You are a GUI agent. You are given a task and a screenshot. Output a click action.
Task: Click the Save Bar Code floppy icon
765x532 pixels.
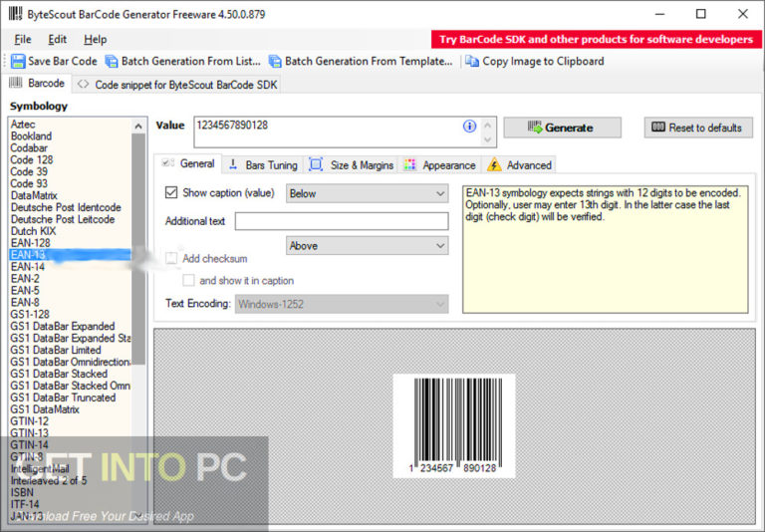pos(18,61)
